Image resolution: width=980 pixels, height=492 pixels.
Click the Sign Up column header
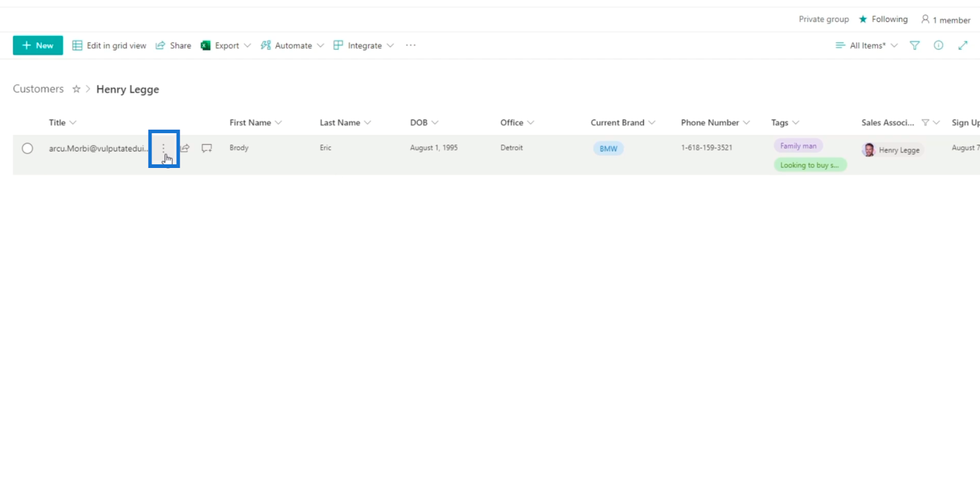tap(965, 123)
